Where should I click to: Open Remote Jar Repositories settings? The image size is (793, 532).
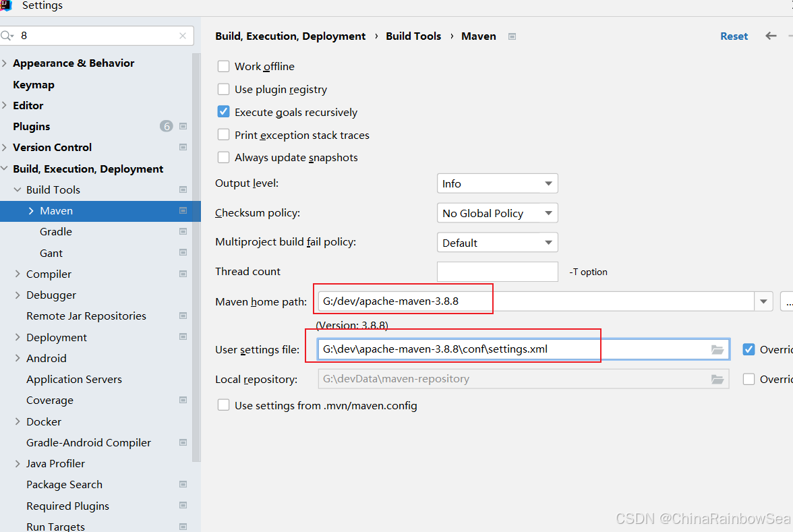[86, 316]
